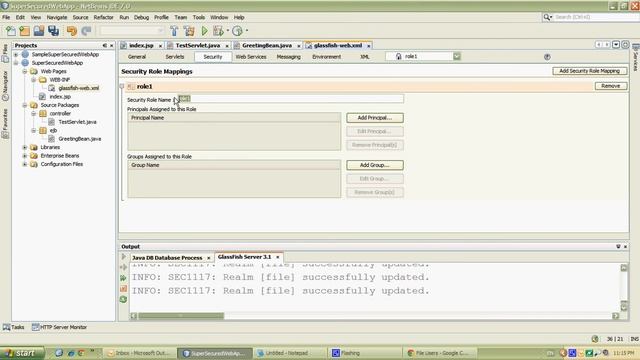Show opened documents list dropdown

coord(616,44)
